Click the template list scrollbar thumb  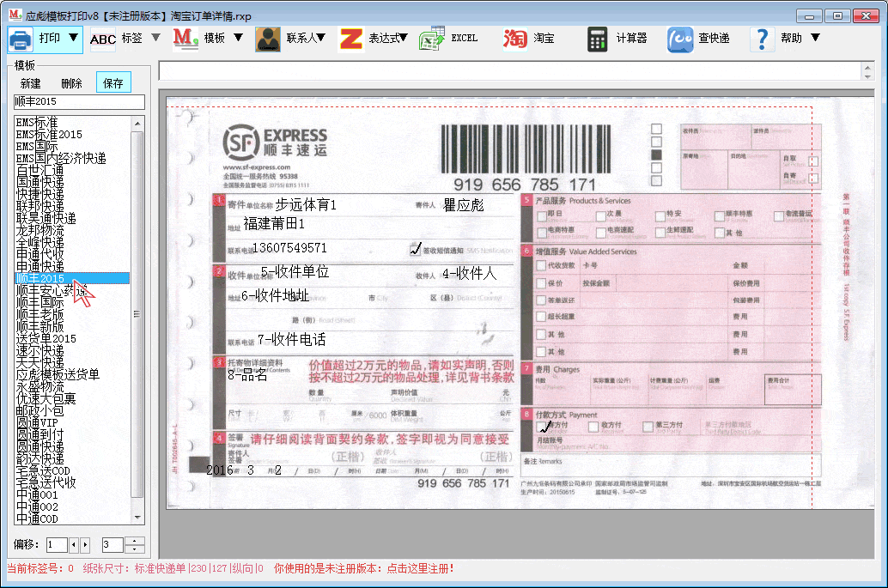[137, 314]
